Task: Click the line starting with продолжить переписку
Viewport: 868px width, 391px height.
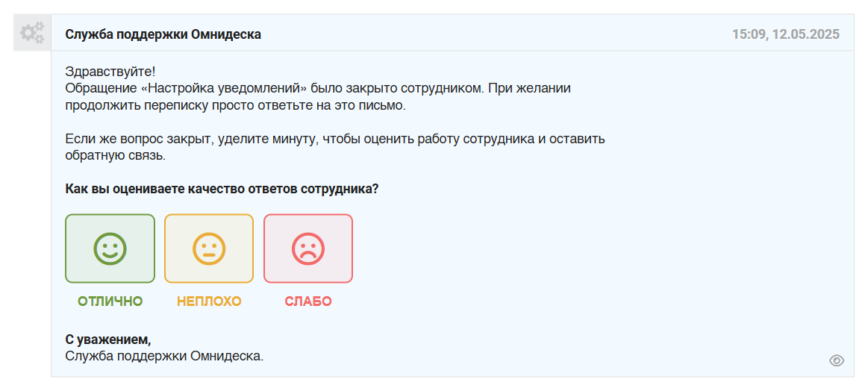Action: click(x=235, y=105)
